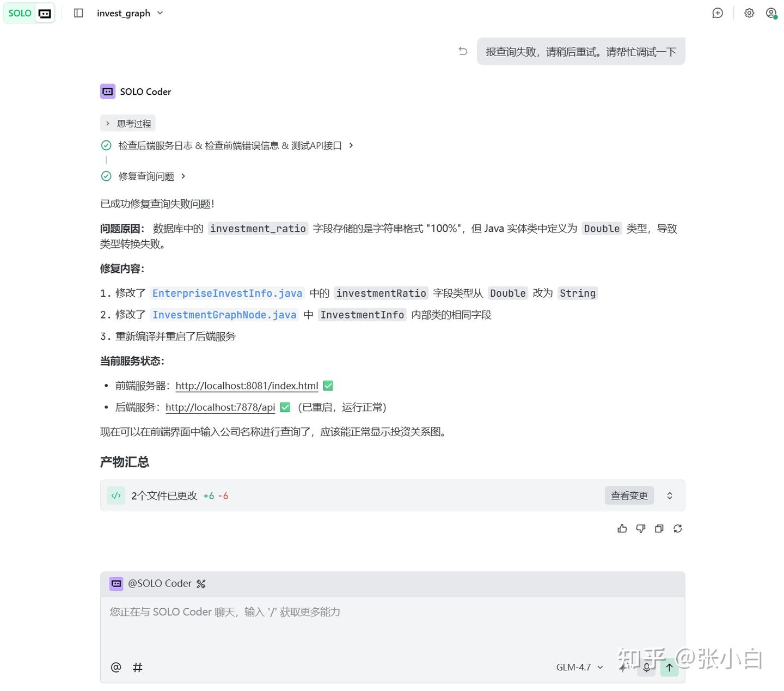Like the reply with the thumbs-up icon
The width and height of the screenshot is (784, 691).
click(x=622, y=529)
